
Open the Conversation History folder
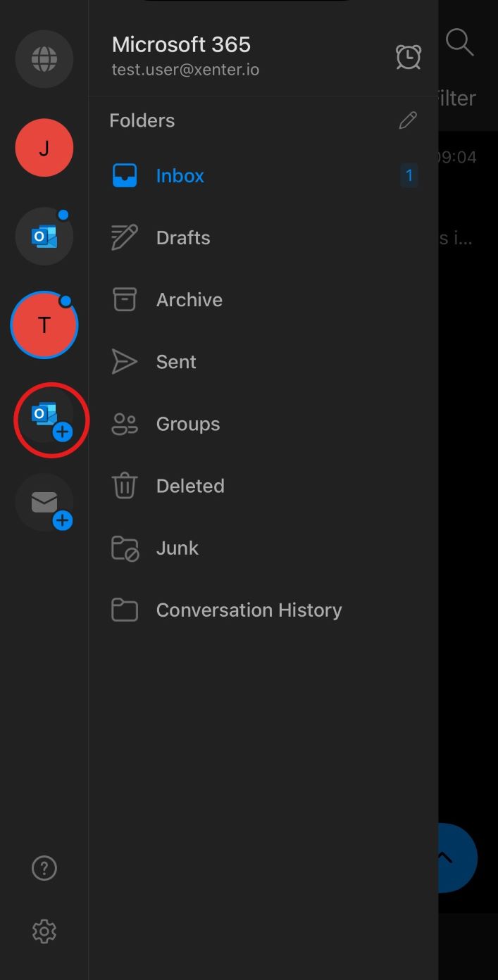point(248,610)
